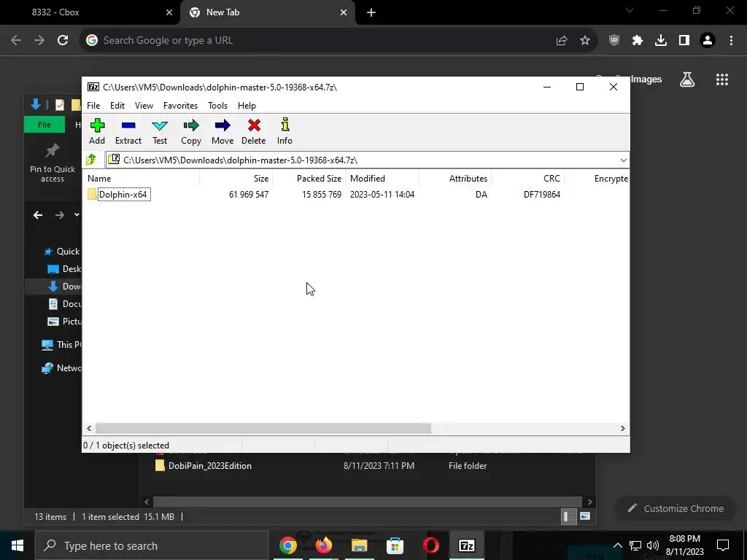Click the Move toolbar icon
747x560 pixels.
[x=222, y=131]
